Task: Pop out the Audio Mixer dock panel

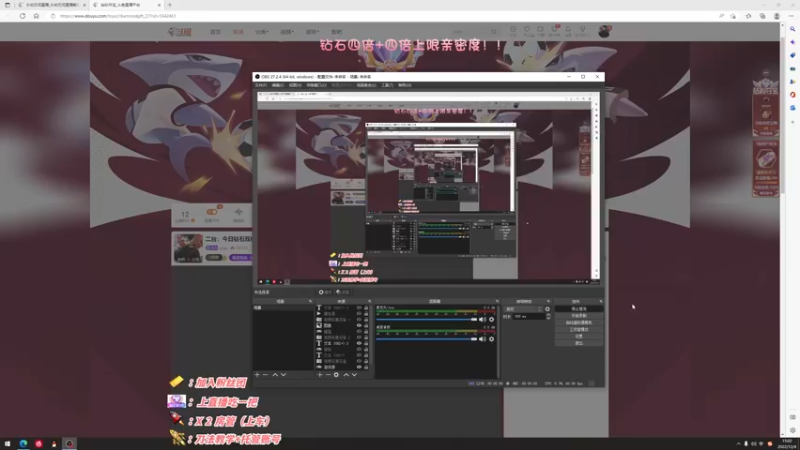Action: point(496,302)
